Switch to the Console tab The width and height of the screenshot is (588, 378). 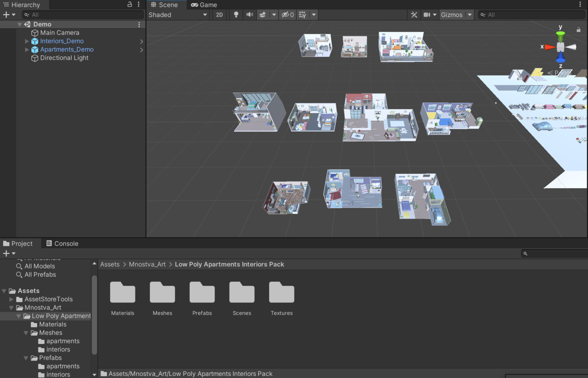click(x=62, y=243)
